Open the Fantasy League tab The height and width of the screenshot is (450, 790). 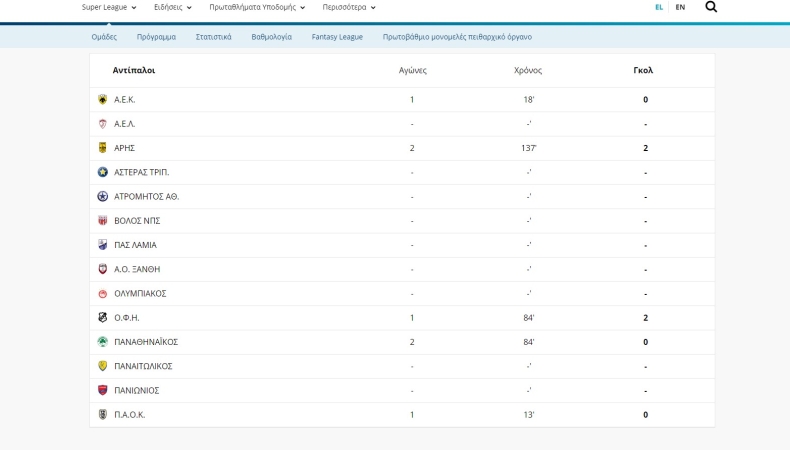tap(337, 37)
